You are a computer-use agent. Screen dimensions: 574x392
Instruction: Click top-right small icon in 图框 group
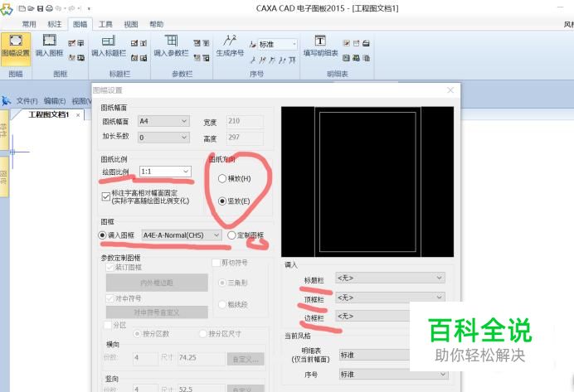point(80,43)
